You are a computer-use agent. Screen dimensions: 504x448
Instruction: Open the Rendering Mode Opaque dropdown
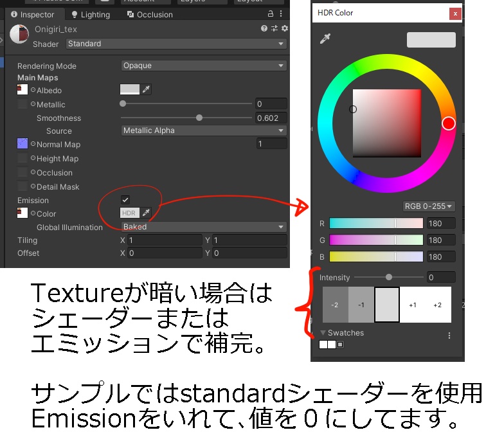(204, 66)
